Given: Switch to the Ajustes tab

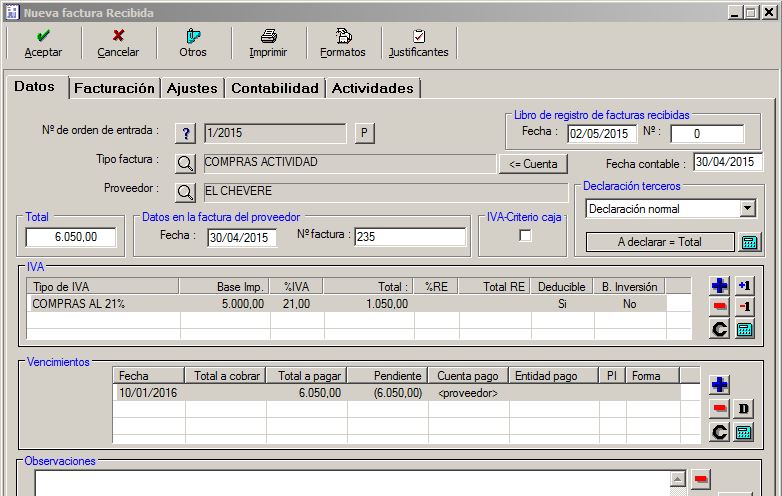Looking at the screenshot, I should click(x=192, y=88).
